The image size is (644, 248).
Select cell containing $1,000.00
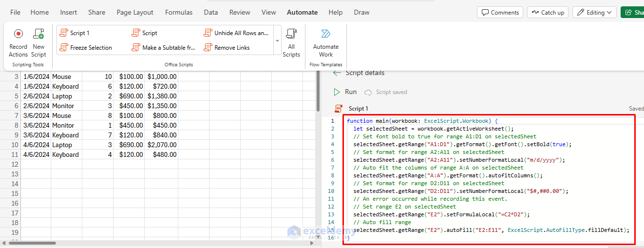[162, 76]
